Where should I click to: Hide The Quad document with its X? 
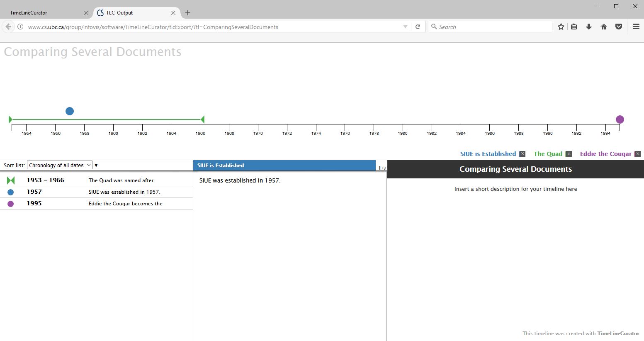point(569,154)
